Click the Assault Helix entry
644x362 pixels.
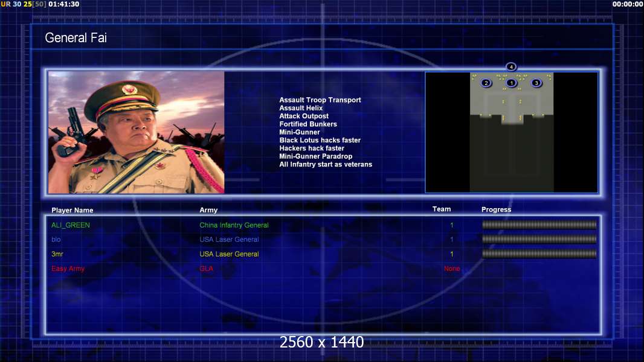point(301,108)
